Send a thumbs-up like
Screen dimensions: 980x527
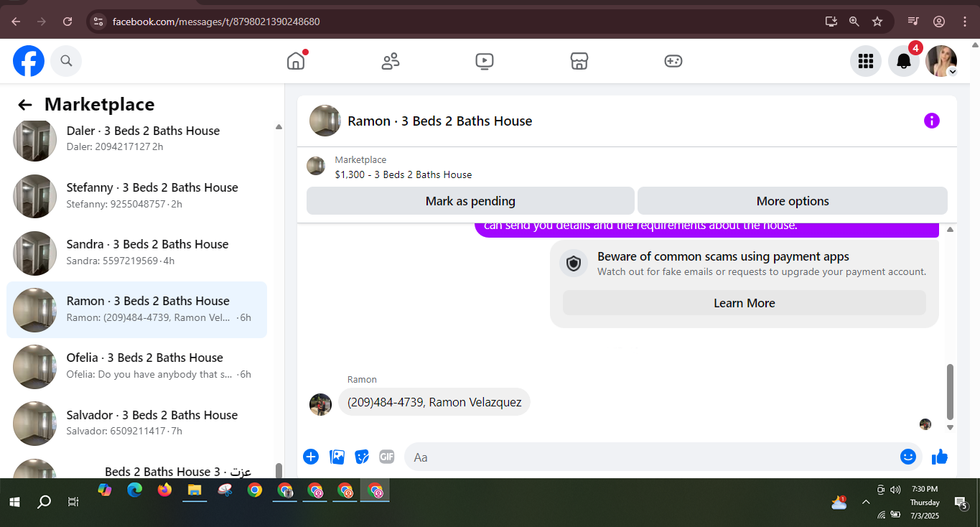point(940,457)
